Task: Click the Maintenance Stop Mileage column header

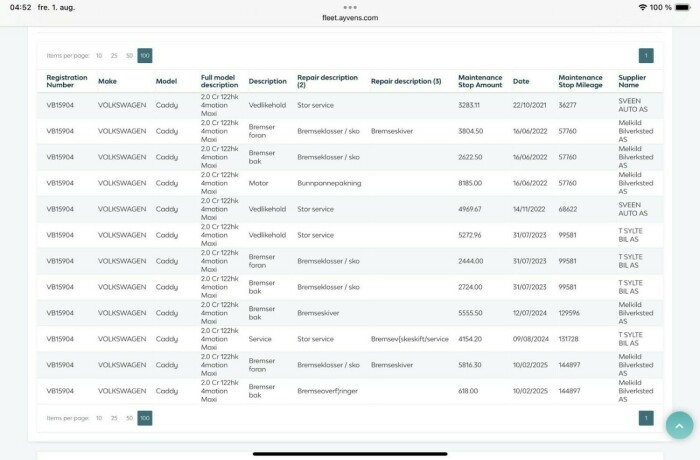Action: (580, 81)
